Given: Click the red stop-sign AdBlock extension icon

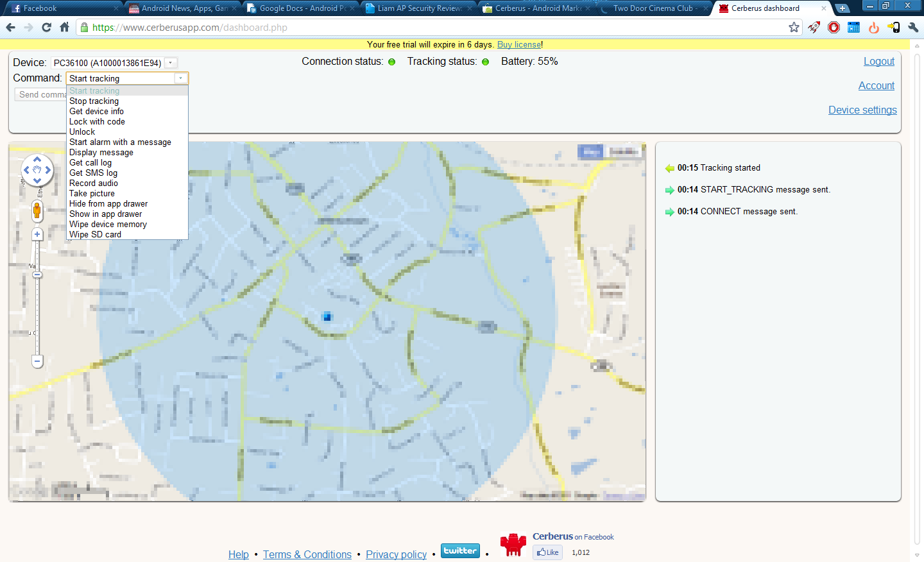Looking at the screenshot, I should click(x=834, y=27).
